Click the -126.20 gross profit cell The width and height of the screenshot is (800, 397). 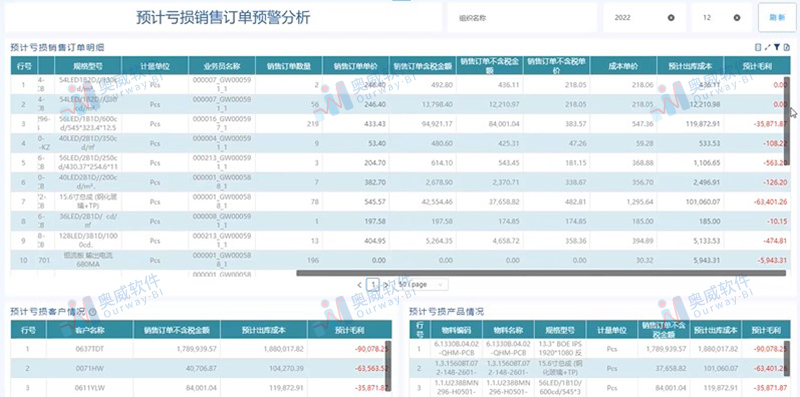click(757, 182)
